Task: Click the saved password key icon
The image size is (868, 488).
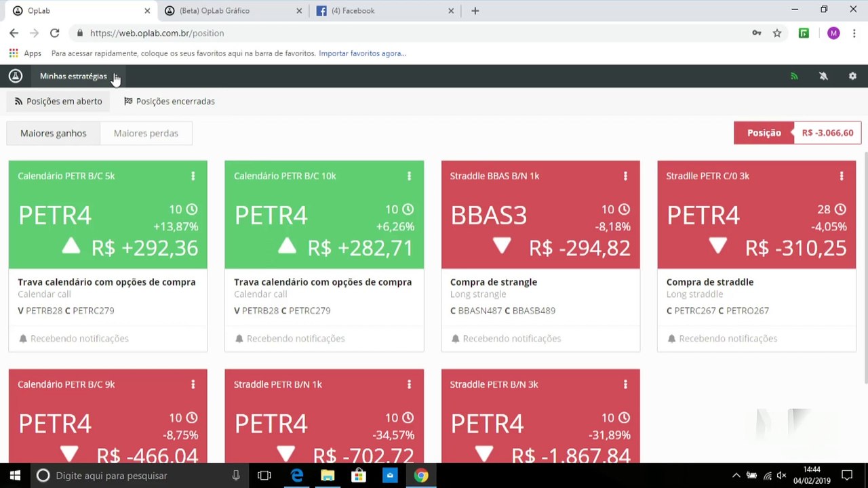Action: 757,33
